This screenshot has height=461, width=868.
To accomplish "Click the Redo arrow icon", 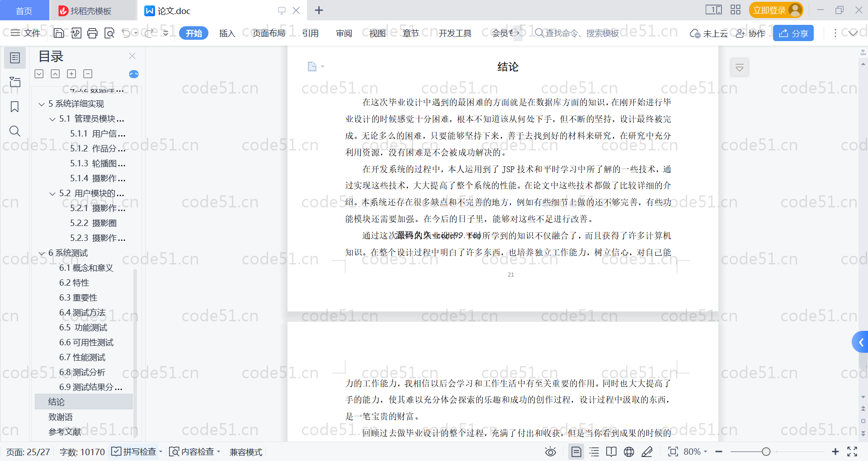I will [x=149, y=33].
